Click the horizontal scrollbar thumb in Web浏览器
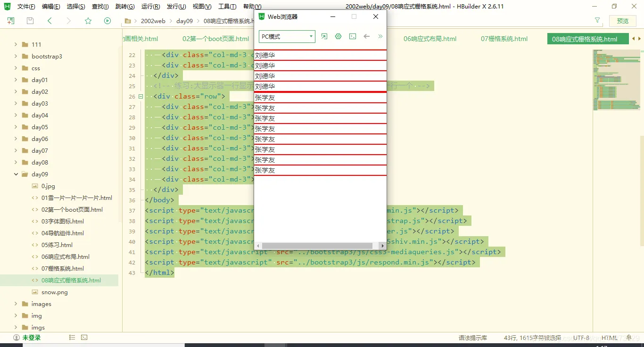Image resolution: width=644 pixels, height=347 pixels. [x=317, y=246]
